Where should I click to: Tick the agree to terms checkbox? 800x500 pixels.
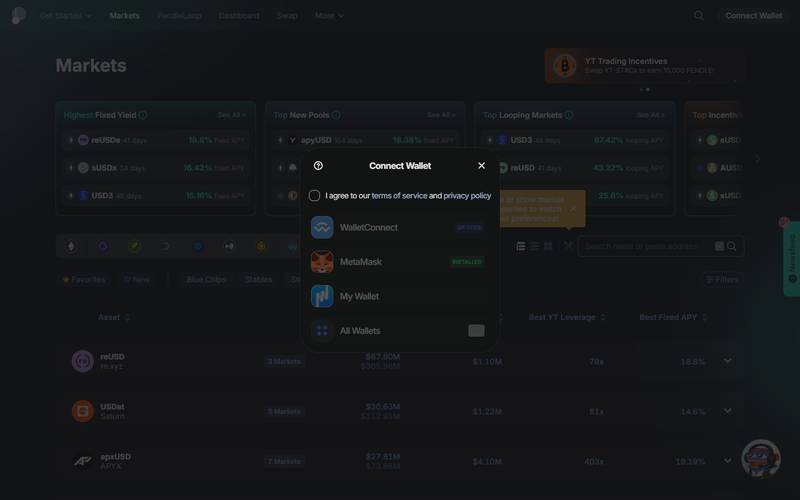(x=314, y=196)
